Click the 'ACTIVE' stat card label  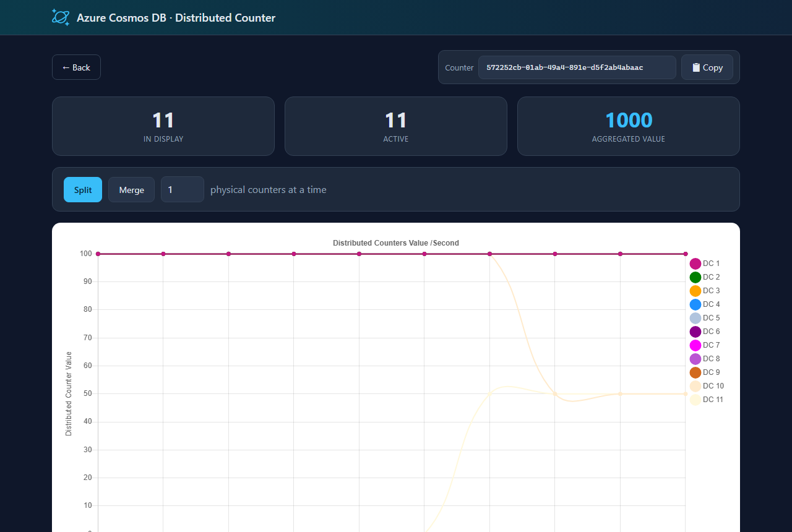point(396,139)
